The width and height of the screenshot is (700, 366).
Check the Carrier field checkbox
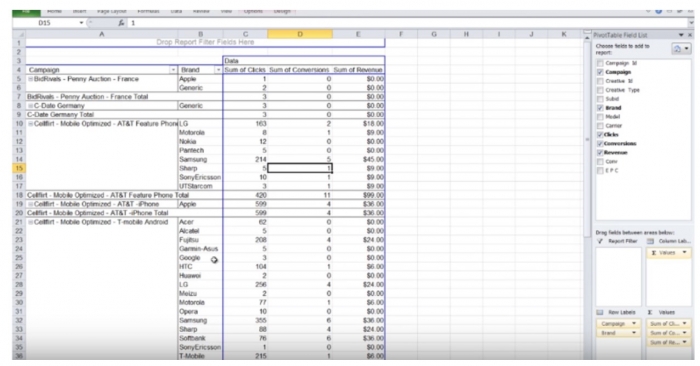coord(600,126)
